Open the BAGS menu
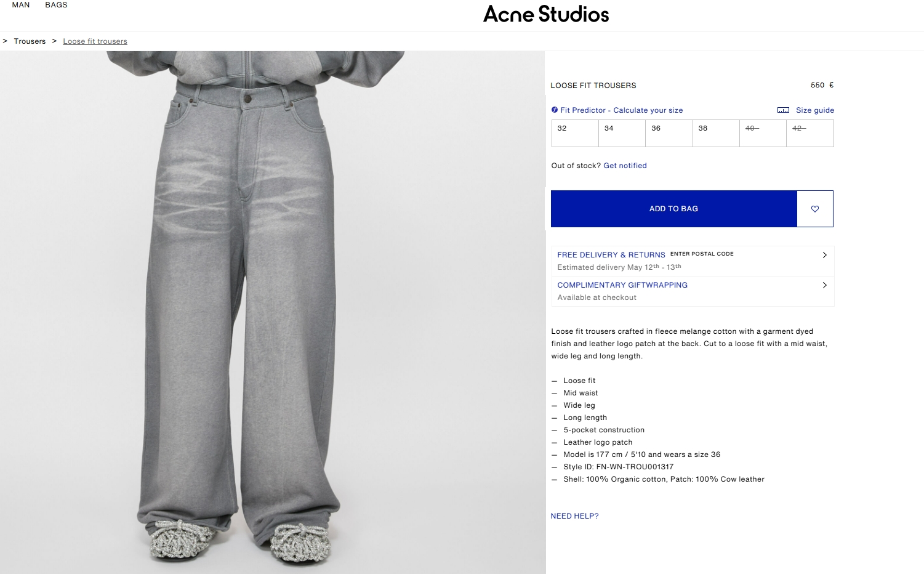Image resolution: width=924 pixels, height=574 pixels. click(56, 5)
